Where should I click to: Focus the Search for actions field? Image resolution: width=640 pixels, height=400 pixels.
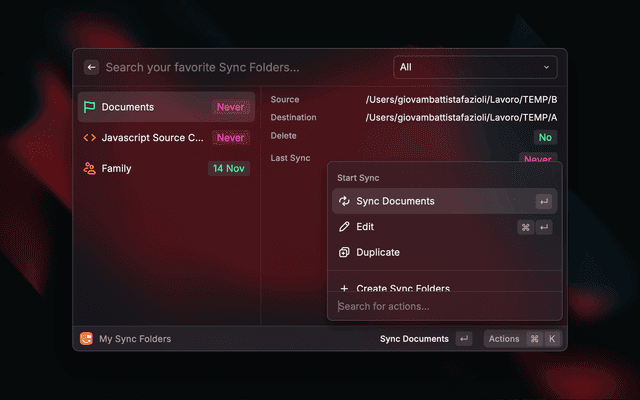(x=440, y=306)
